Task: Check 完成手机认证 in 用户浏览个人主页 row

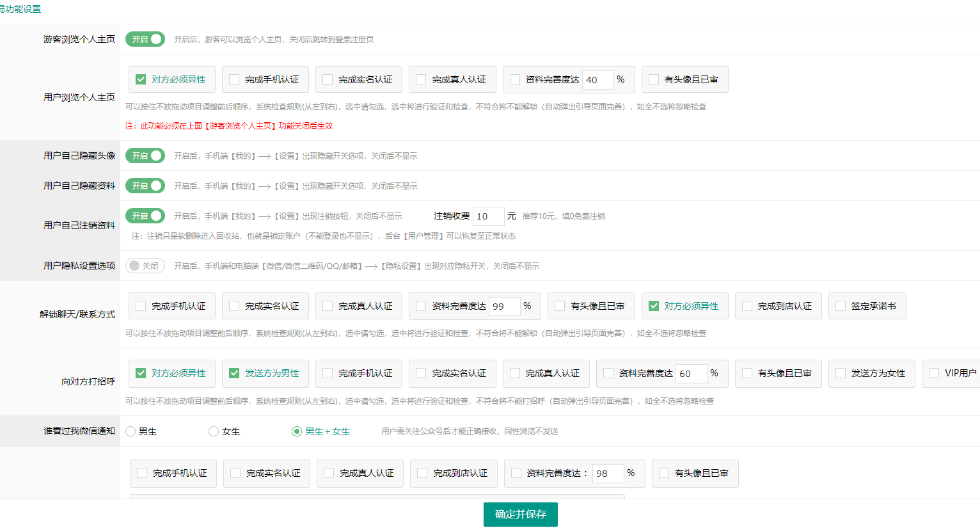Action: pyautogui.click(x=234, y=79)
